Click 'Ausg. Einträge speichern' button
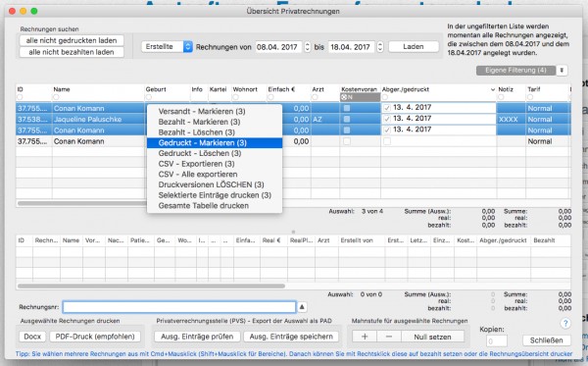Image resolution: width=588 pixels, height=366 pixels. point(291,337)
